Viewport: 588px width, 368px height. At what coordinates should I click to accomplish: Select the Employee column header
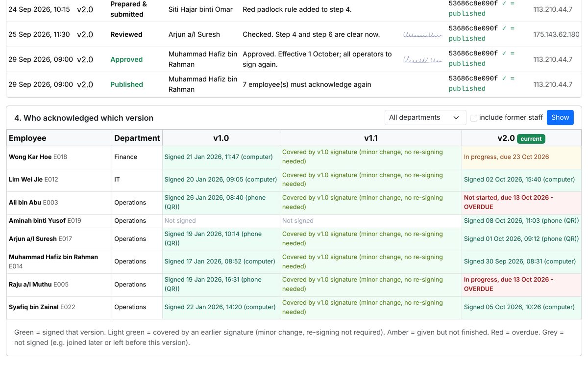[59, 138]
